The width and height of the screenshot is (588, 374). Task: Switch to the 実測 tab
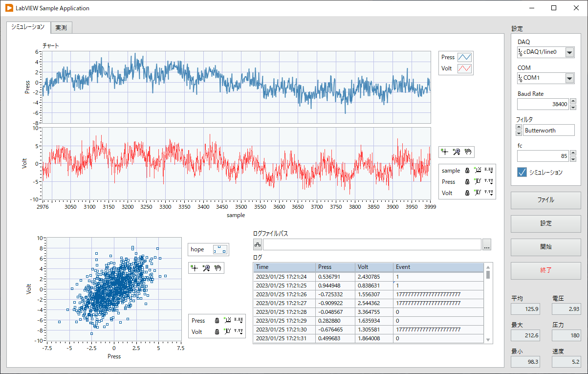tap(61, 28)
